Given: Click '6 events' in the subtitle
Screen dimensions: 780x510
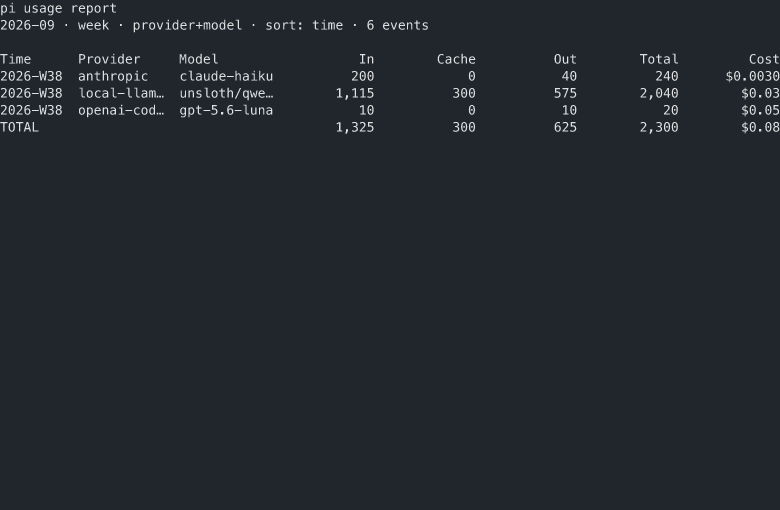Looking at the screenshot, I should [397, 25].
